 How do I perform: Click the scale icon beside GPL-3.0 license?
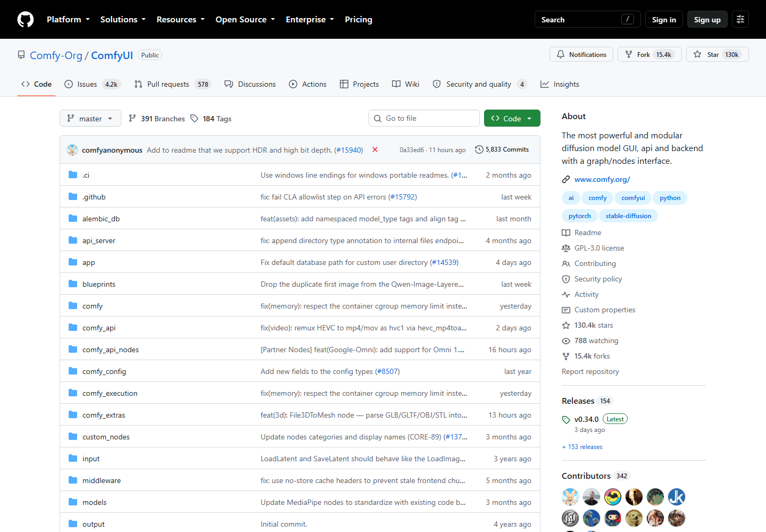566,248
